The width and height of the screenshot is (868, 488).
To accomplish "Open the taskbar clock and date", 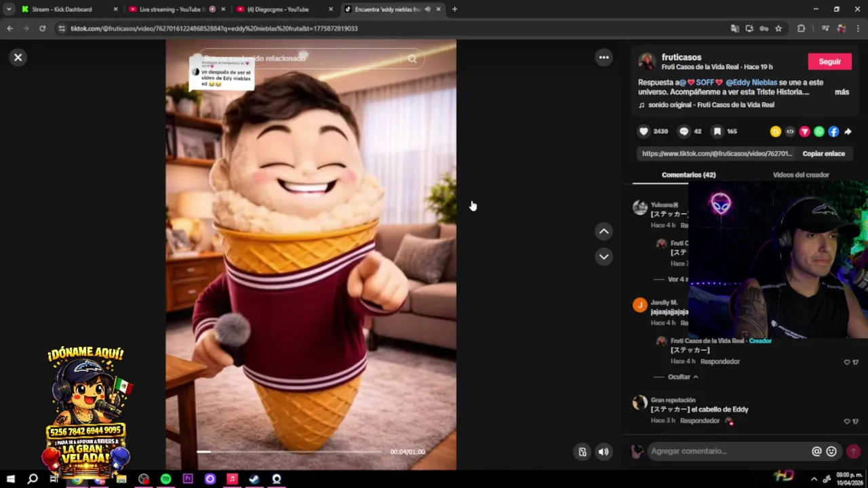I will click(x=849, y=479).
